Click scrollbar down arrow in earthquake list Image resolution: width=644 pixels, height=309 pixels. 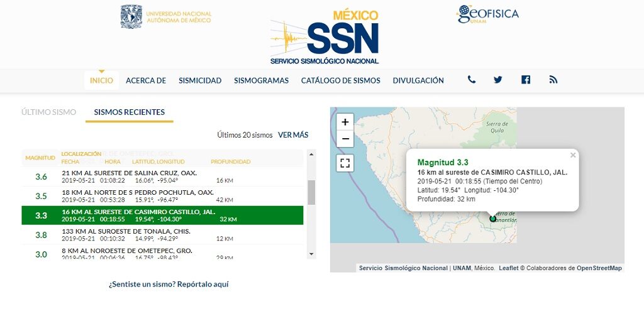(311, 254)
